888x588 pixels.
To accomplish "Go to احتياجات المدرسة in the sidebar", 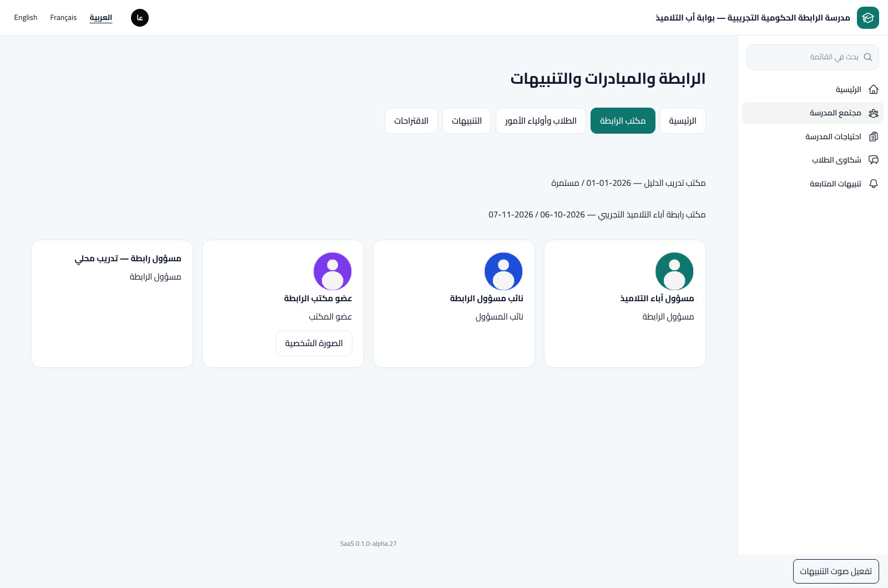I will pyautogui.click(x=813, y=136).
